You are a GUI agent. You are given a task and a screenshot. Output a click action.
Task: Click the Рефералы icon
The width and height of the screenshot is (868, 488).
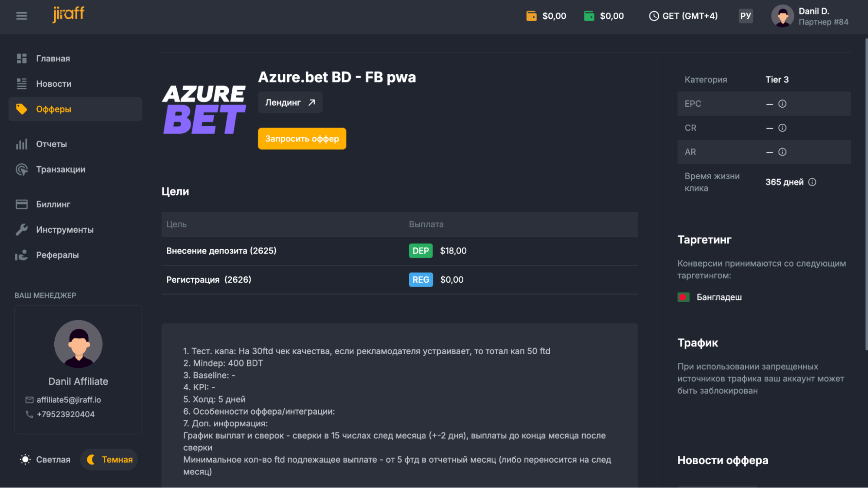[x=22, y=255]
